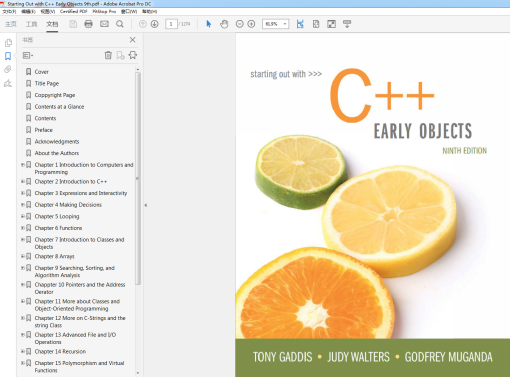Click the page number input field

(x=171, y=24)
